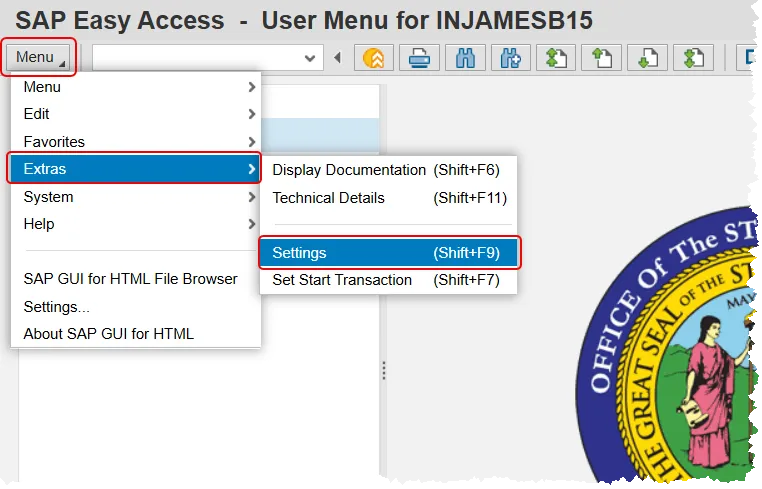The width and height of the screenshot is (762, 489).
Task: Expand the Help submenu
Action: 136,224
